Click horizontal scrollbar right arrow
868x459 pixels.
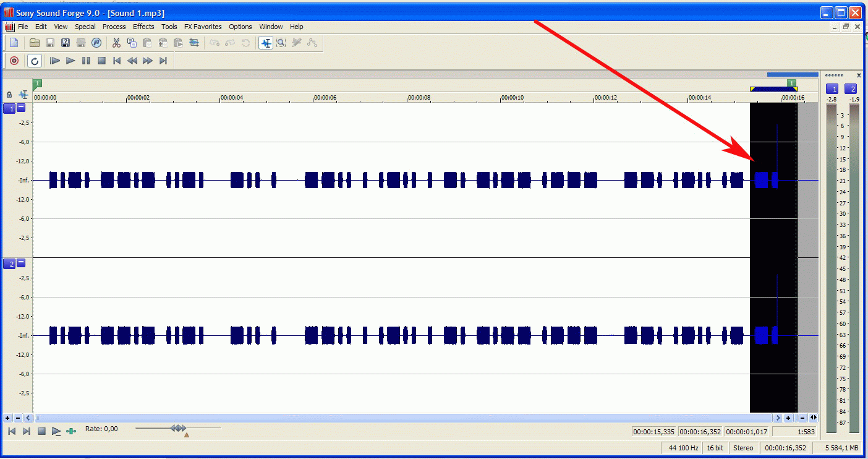(x=778, y=418)
